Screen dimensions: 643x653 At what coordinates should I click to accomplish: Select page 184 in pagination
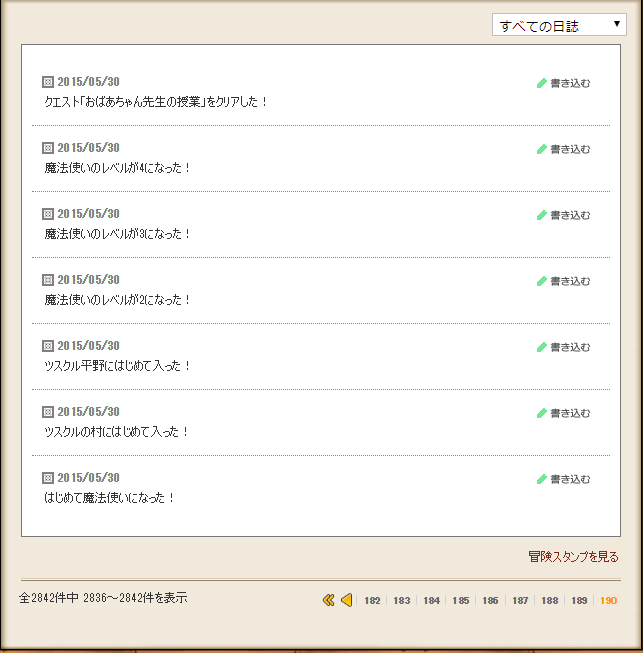point(431,601)
